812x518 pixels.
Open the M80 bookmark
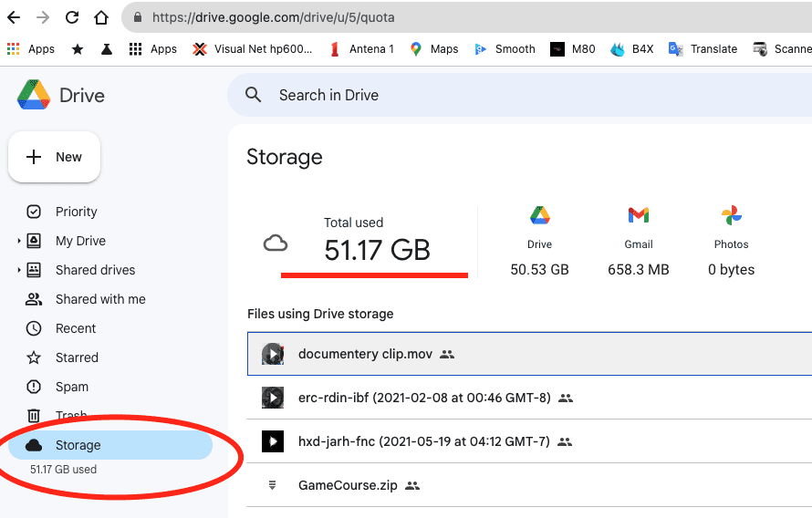(x=573, y=48)
